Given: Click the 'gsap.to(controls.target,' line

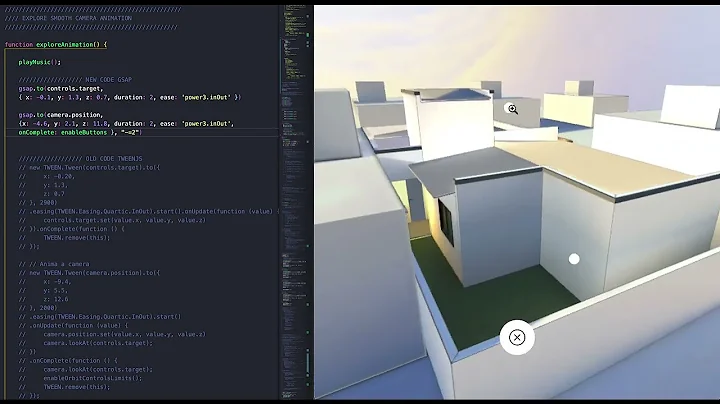Looking at the screenshot, I should (61, 89).
